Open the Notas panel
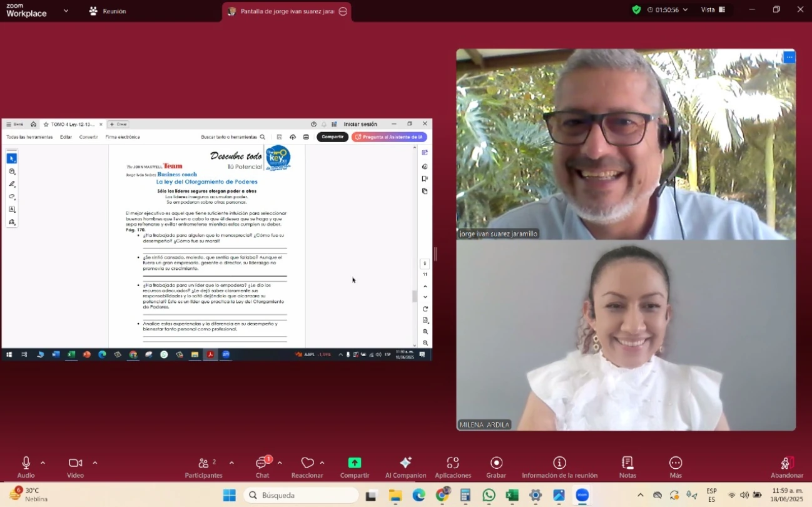Screen dimensions: 812x507 [x=627, y=463]
